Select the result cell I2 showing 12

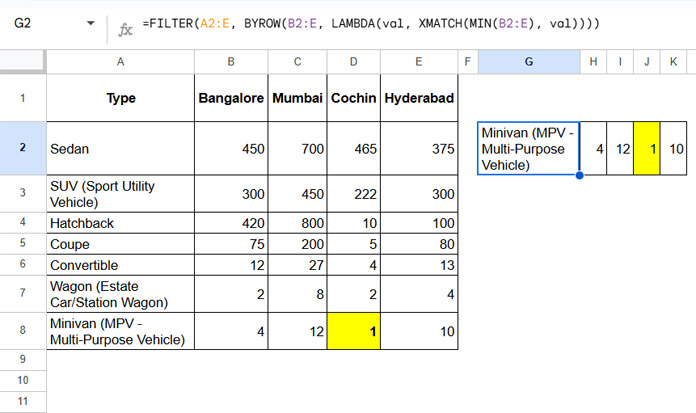pos(620,148)
